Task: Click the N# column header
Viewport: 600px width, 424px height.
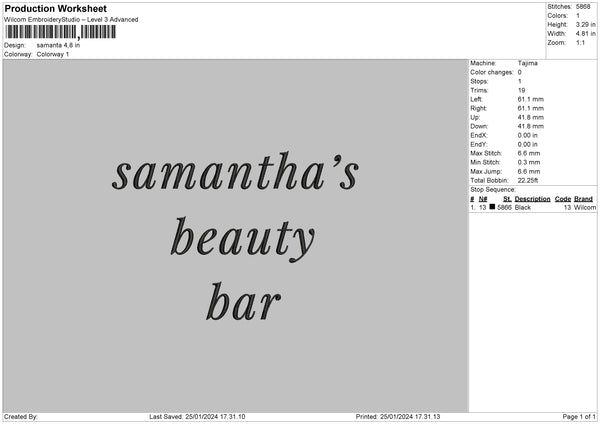Action: pyautogui.click(x=483, y=199)
